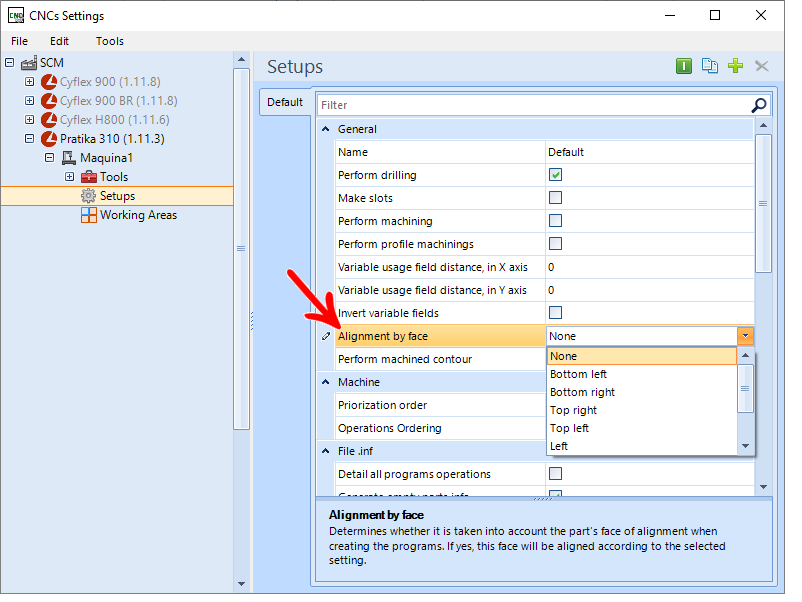Click dropdown list scroll down arrow
The height and width of the screenshot is (602, 802).
click(x=745, y=446)
